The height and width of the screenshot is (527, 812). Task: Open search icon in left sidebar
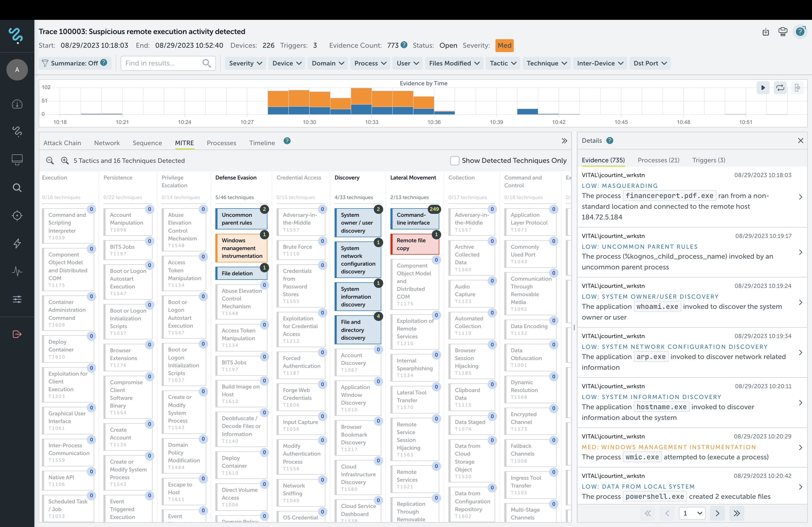[17, 188]
